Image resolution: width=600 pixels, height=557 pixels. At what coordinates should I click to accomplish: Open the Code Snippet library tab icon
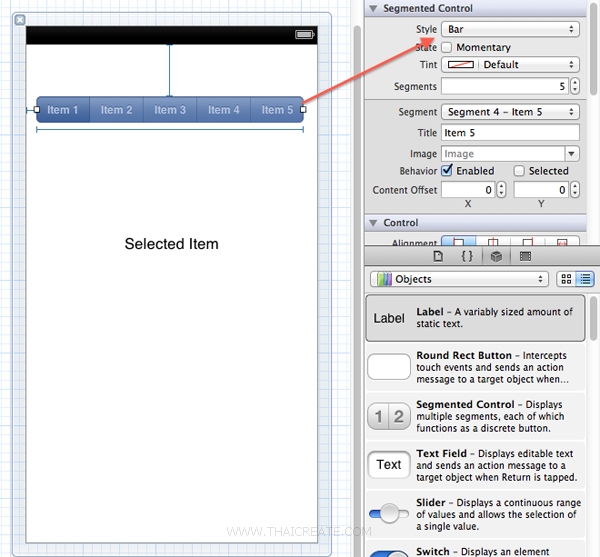point(467,256)
